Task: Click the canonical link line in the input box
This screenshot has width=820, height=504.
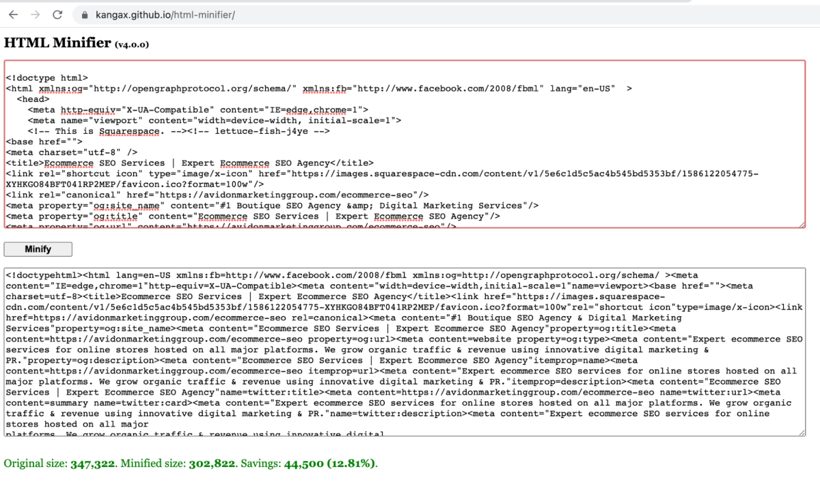Action: [217, 195]
